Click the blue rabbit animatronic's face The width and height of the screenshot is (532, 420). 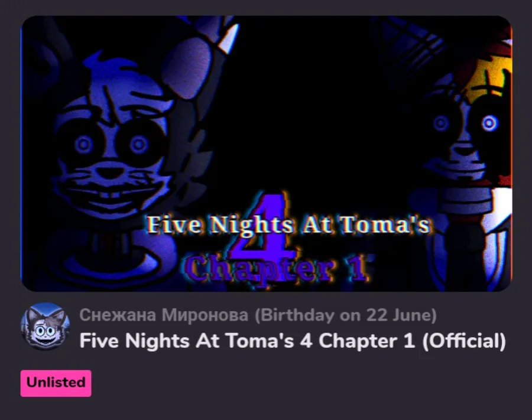pyautogui.click(x=111, y=149)
